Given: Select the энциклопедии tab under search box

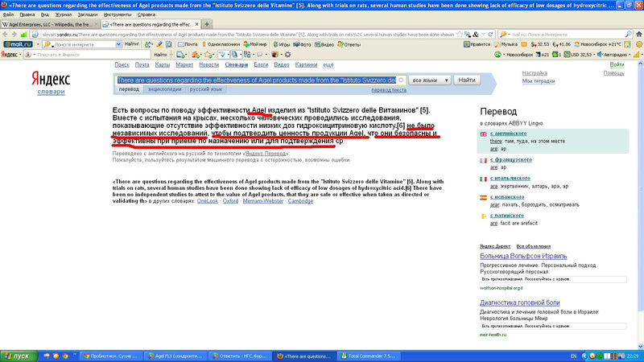Looking at the screenshot, I should tap(164, 89).
